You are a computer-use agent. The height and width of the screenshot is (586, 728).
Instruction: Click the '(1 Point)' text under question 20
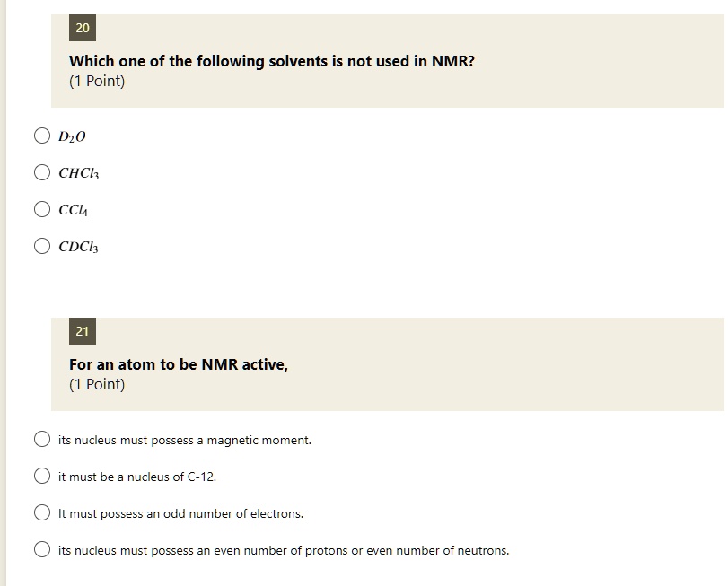97,81
